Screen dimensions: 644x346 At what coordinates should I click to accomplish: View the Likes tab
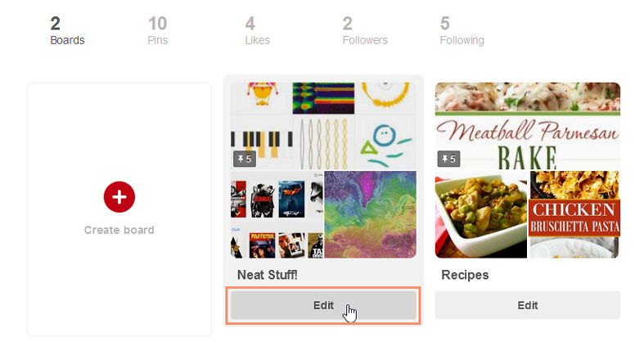pyautogui.click(x=257, y=31)
